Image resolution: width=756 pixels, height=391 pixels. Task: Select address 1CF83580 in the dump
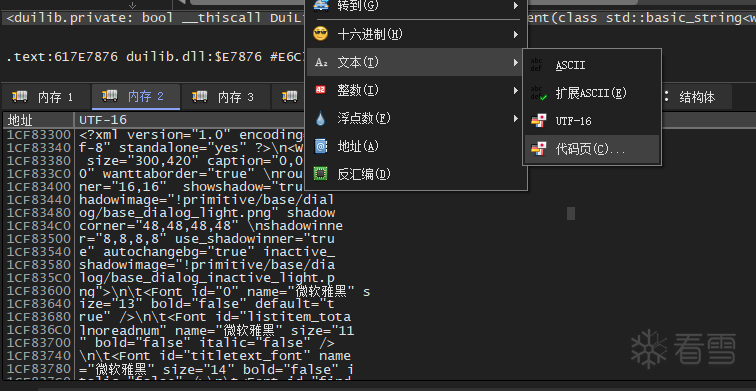point(39,265)
